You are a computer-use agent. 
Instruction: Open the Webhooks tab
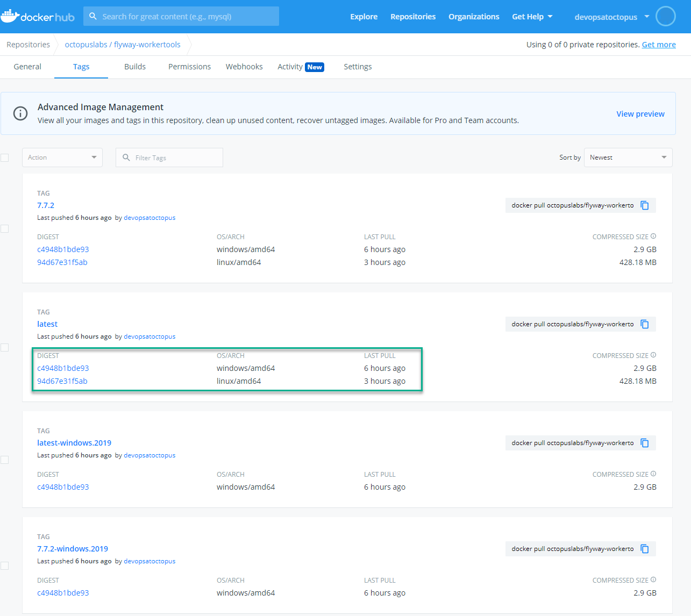click(x=244, y=66)
